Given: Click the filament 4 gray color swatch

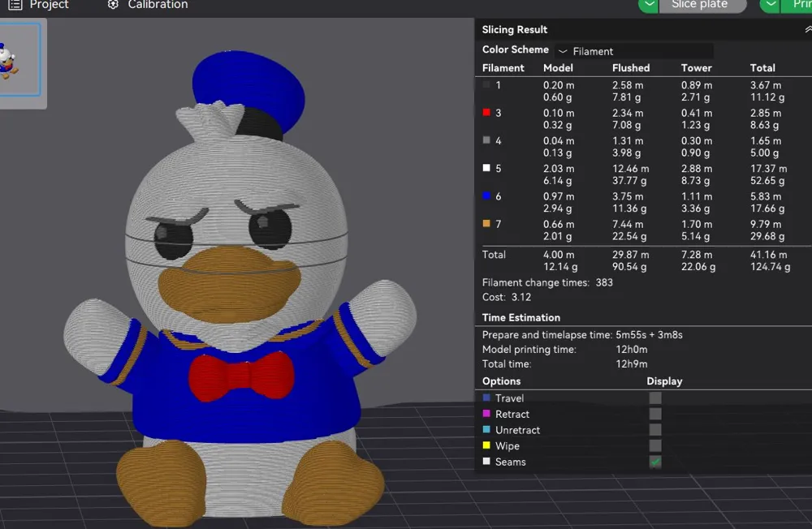Looking at the screenshot, I should coord(486,140).
